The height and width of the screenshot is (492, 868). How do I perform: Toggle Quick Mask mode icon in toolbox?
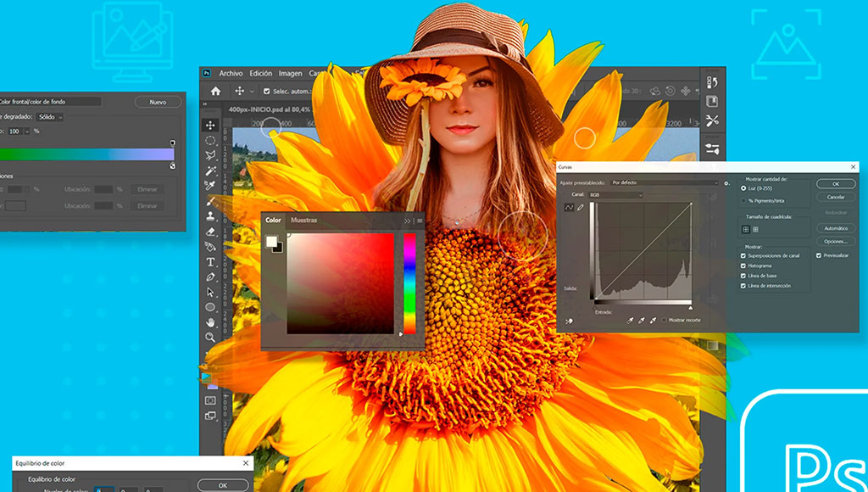210,400
